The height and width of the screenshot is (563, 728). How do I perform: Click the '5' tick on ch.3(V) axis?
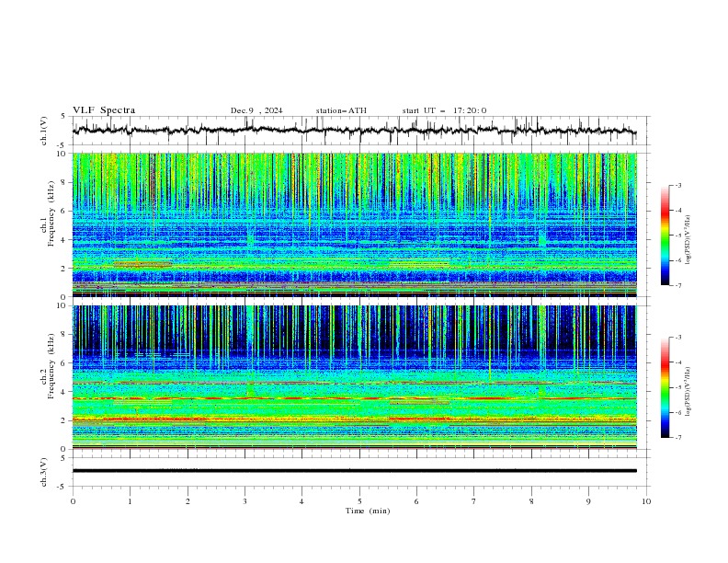[x=63, y=458]
